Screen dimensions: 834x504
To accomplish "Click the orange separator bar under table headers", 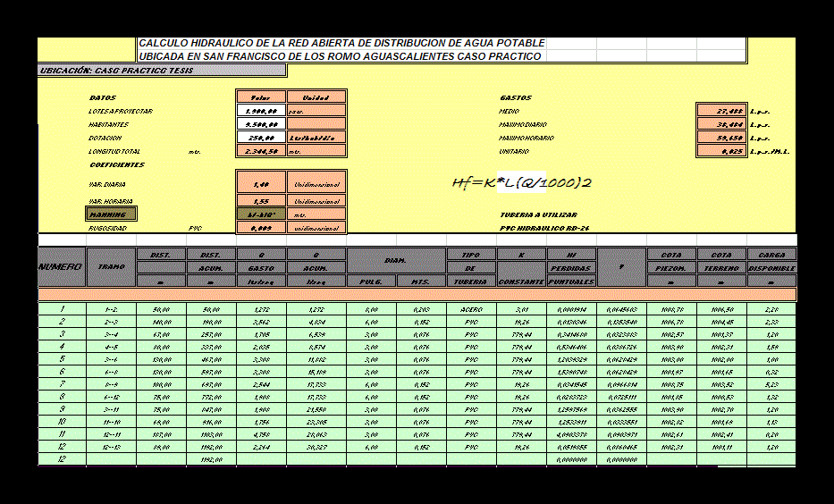I will point(417,294).
